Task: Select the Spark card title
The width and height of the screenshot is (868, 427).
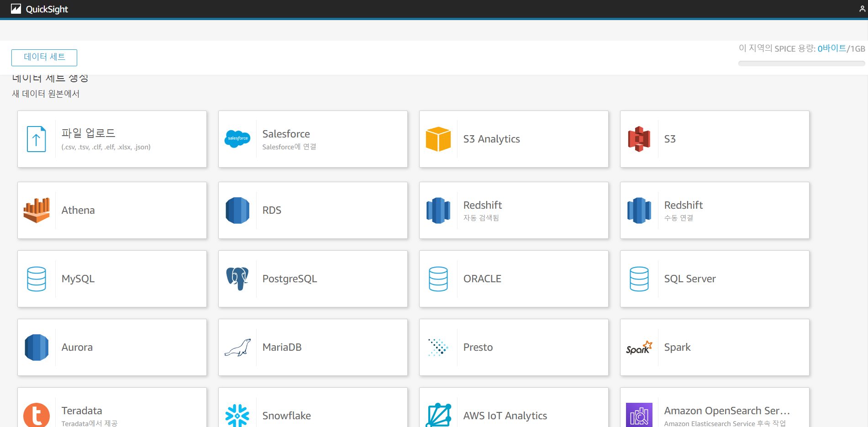Action: (677, 347)
